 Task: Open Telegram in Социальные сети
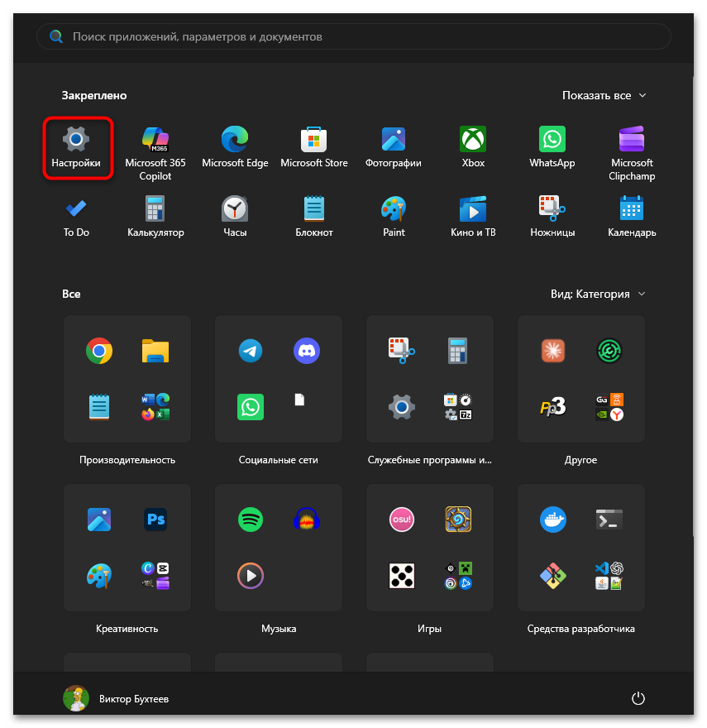251,351
